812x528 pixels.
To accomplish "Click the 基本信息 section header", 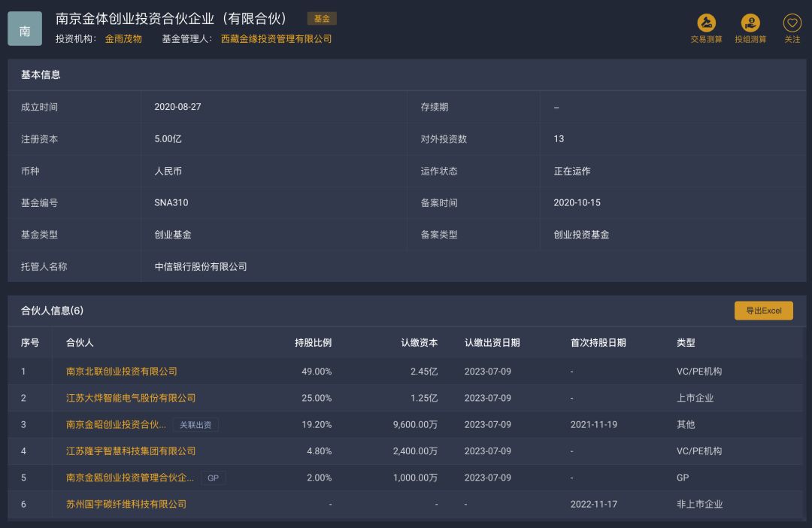I will [x=41, y=75].
